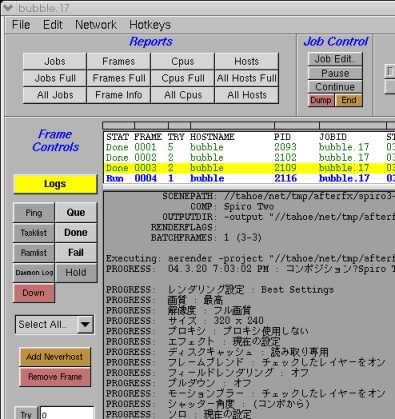This screenshot has width=395, height=419.
Task: Click the Jobs Full report button
Action: pos(55,78)
